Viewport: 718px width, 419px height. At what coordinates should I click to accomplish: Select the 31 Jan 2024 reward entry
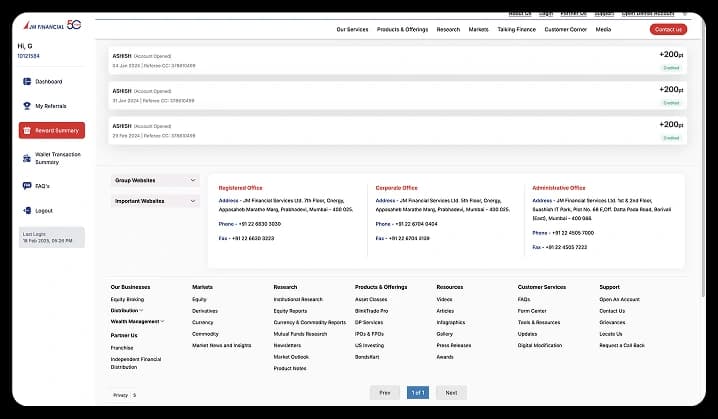tap(397, 95)
